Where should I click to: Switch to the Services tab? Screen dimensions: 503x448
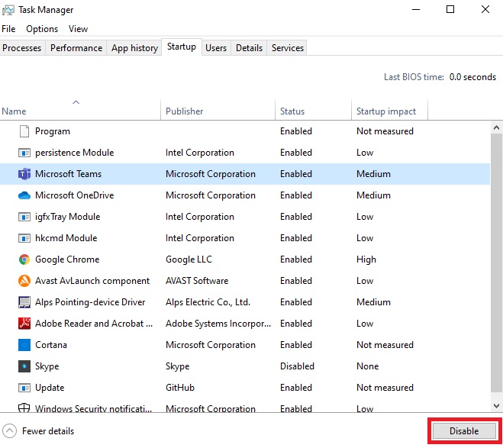point(288,48)
